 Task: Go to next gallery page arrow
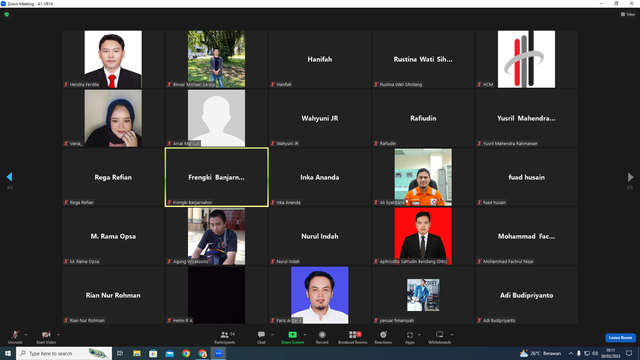[x=630, y=177]
